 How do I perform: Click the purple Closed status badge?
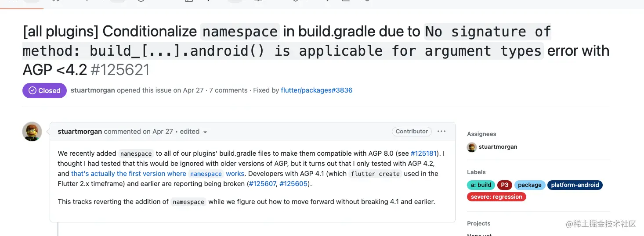(44, 90)
